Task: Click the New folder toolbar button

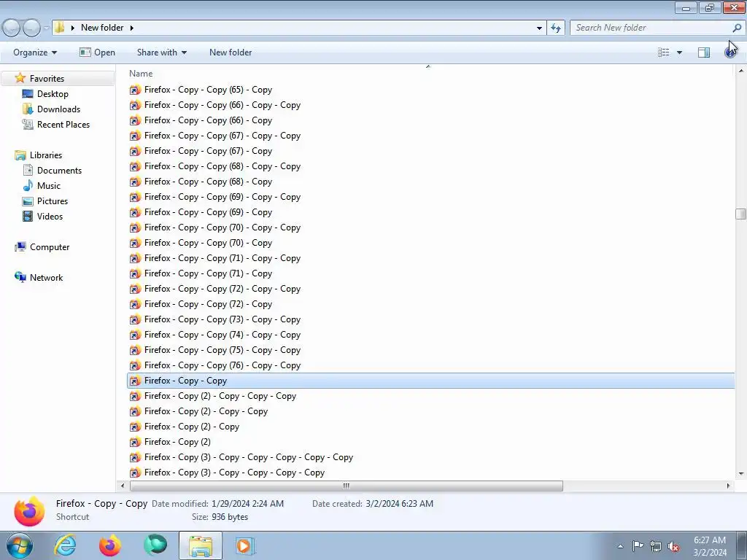Action: pos(231,52)
